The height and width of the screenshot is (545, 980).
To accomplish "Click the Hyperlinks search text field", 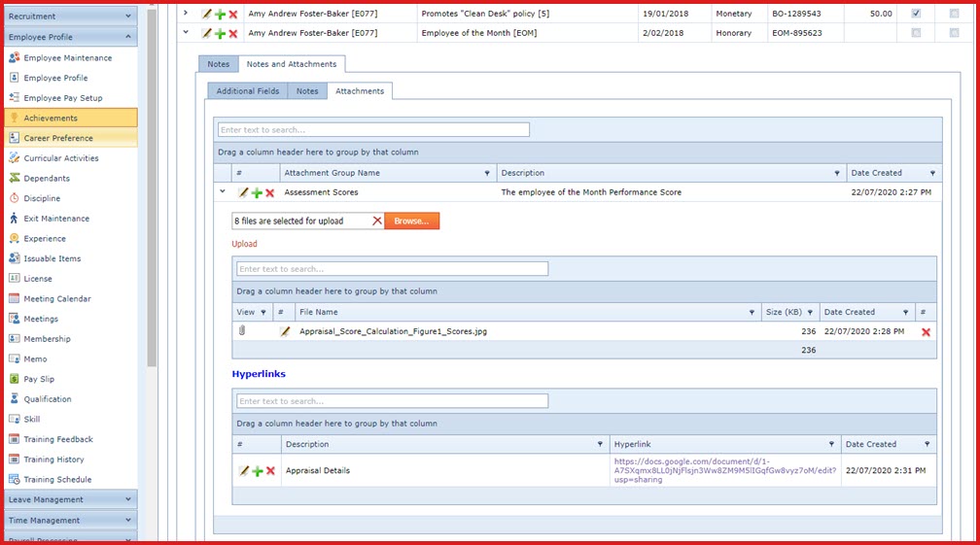I will [392, 401].
